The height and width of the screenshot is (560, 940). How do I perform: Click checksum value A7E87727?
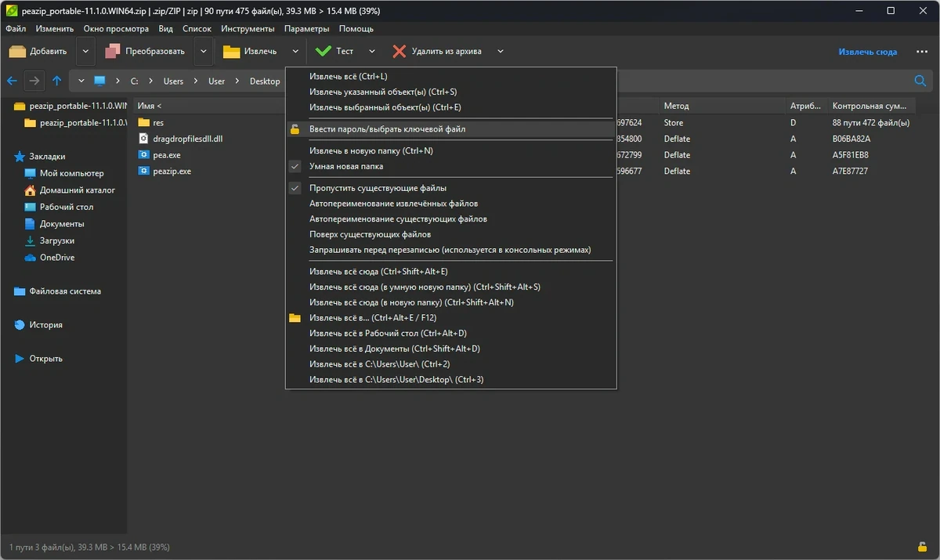point(850,171)
